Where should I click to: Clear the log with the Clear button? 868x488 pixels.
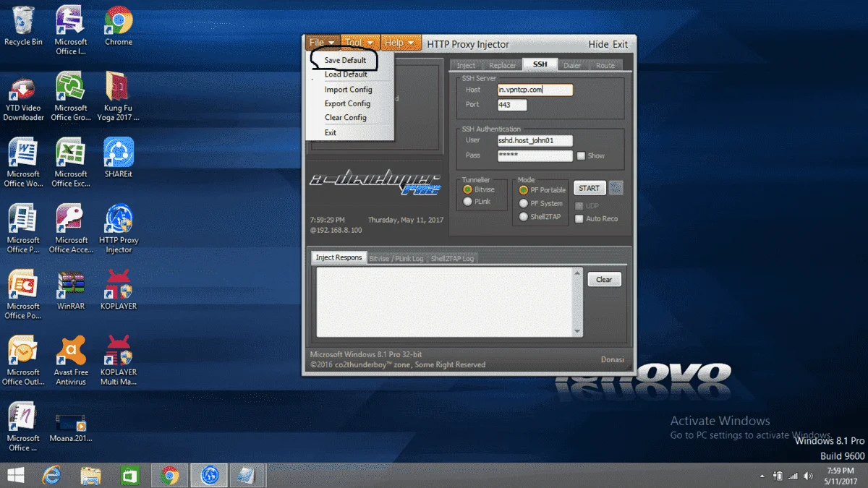point(604,279)
